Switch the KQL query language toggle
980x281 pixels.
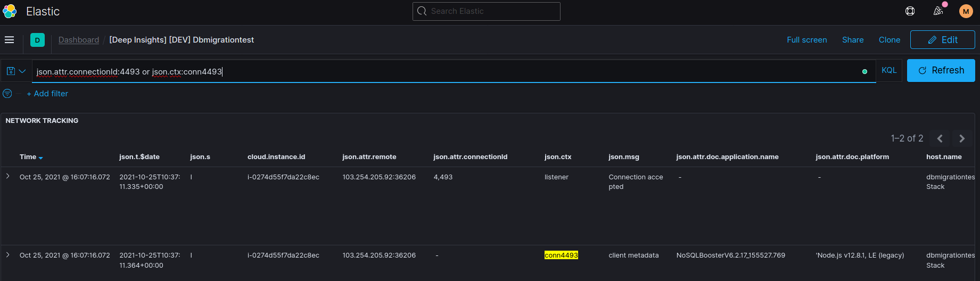(889, 70)
